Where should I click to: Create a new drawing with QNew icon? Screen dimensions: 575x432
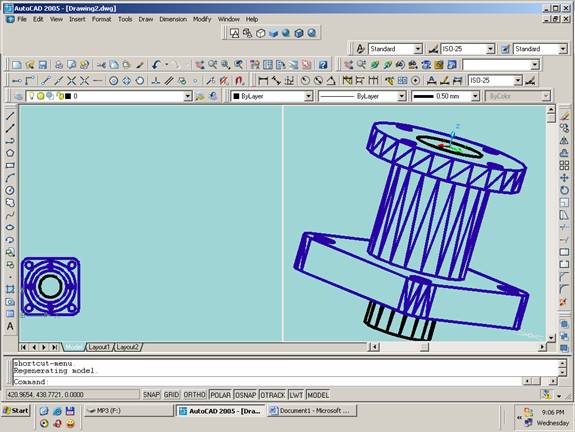tap(17, 65)
